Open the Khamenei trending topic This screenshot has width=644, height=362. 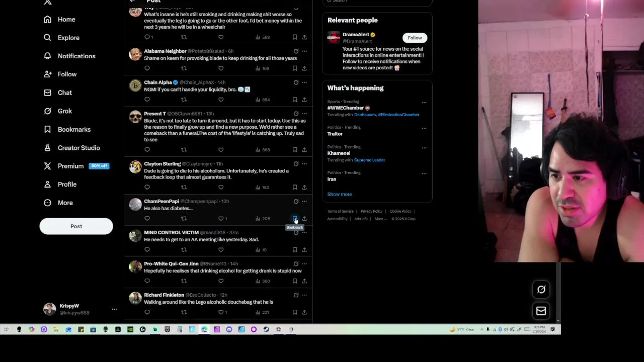tap(339, 153)
